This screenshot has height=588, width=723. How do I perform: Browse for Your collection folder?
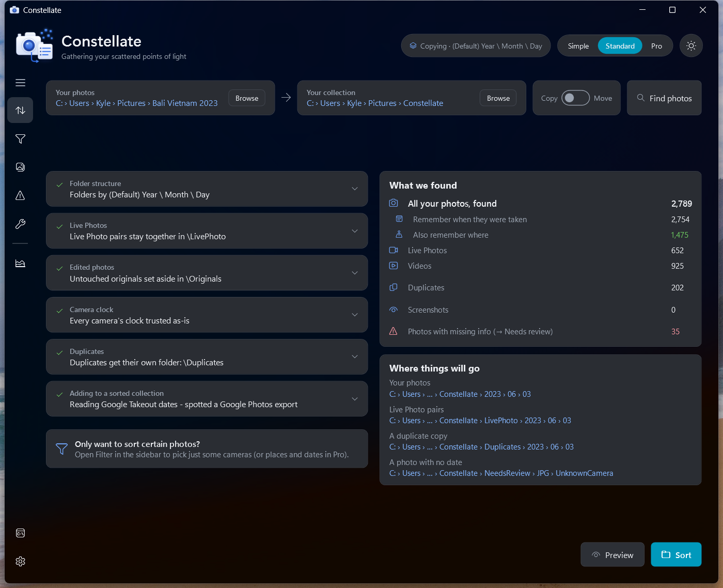(x=498, y=98)
